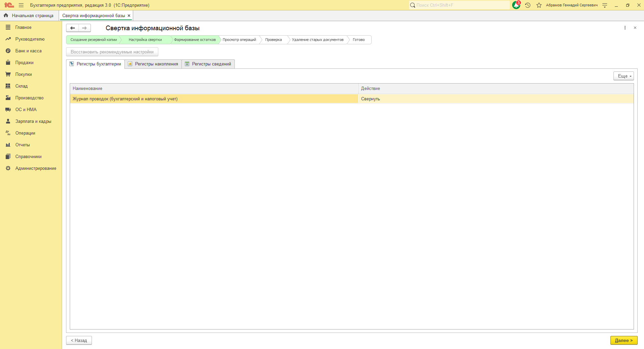This screenshot has width=644, height=349.
Task: Click the Свернуть action cell
Action: coord(496,99)
